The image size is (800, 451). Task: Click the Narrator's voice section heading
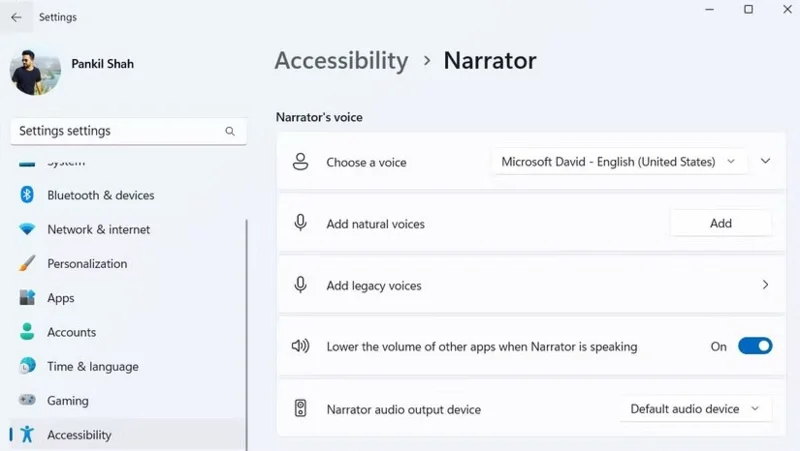[x=319, y=117]
